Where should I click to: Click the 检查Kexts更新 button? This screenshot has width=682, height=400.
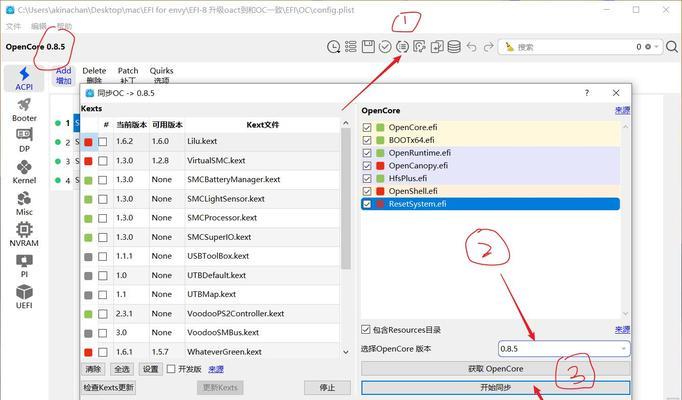click(x=108, y=387)
